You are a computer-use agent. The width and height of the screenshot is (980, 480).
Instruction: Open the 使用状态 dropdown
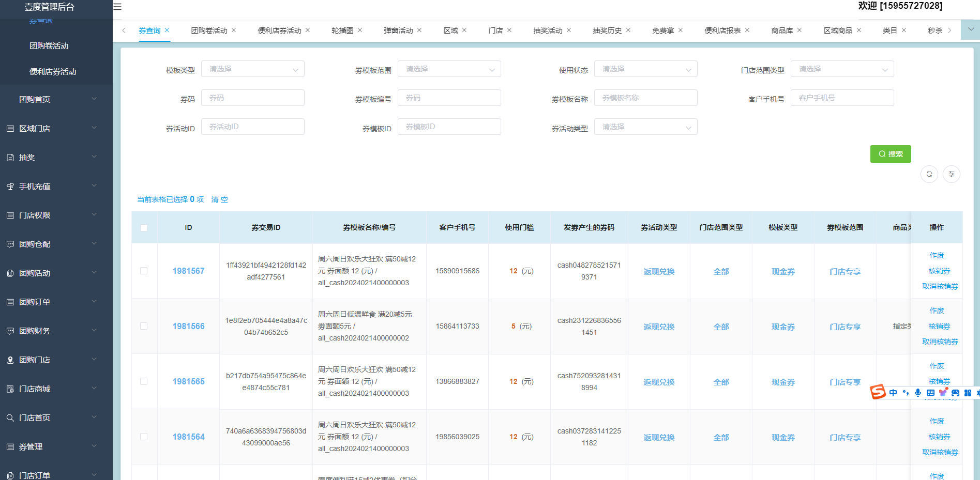646,69
